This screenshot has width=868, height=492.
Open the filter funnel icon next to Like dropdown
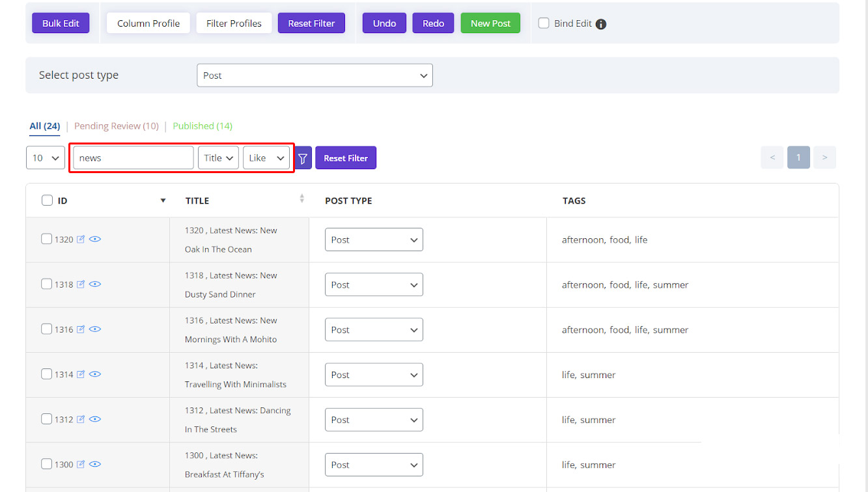(301, 157)
